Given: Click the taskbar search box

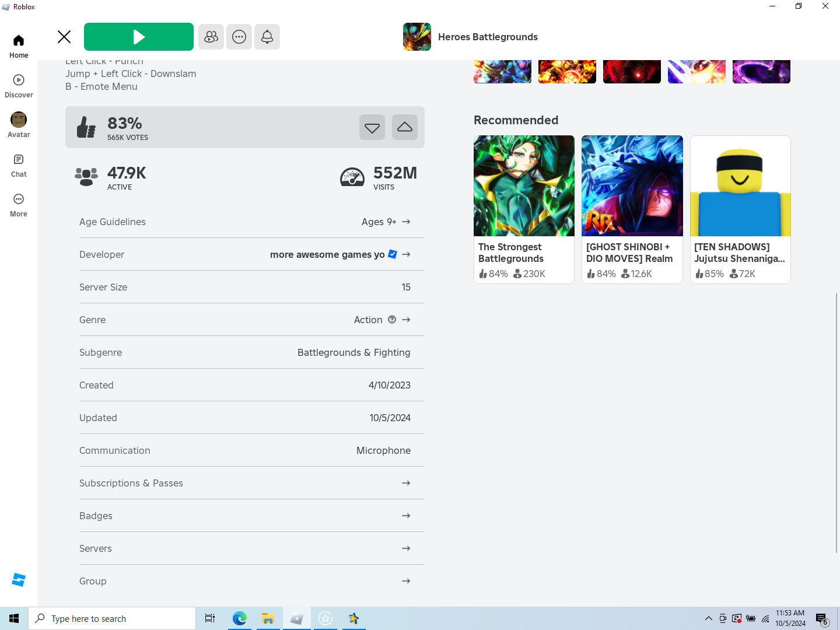Looking at the screenshot, I should [112, 618].
